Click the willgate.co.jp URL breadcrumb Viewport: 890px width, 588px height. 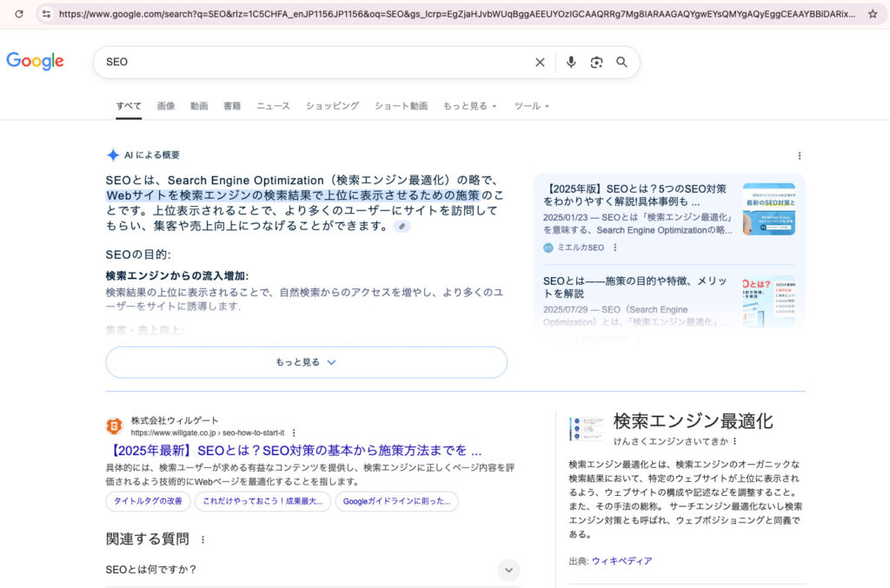[x=208, y=433]
